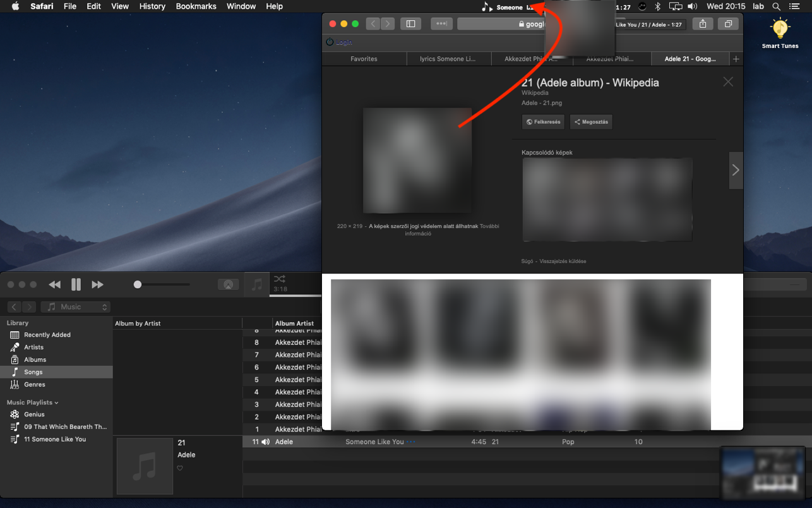Switch to Adele 21 - Goog... tab
The height and width of the screenshot is (508, 812).
click(690, 59)
